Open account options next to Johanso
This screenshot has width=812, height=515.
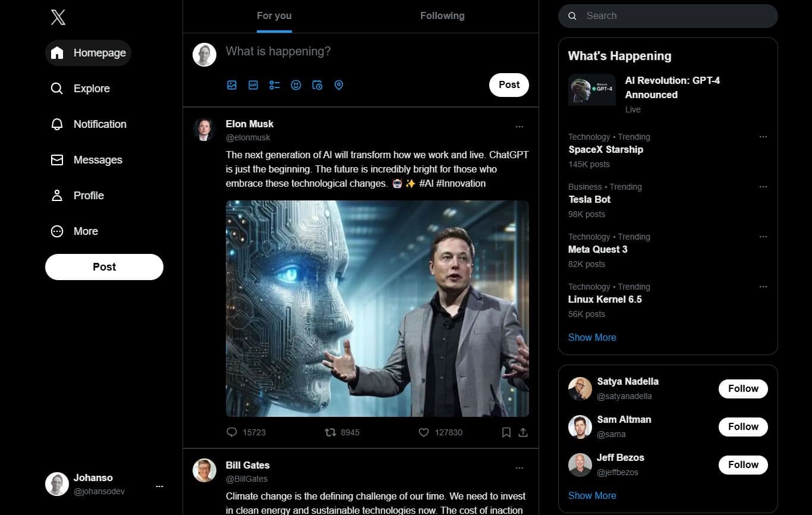[159, 486]
